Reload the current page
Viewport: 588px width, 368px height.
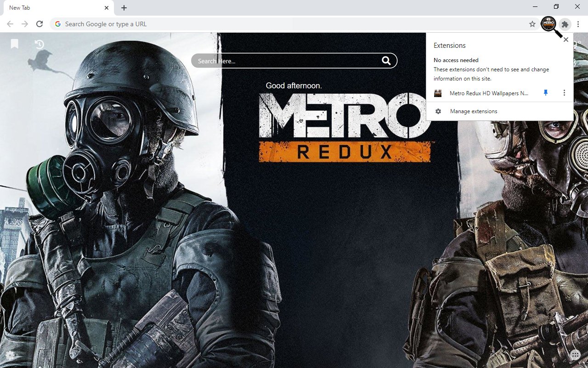click(40, 24)
